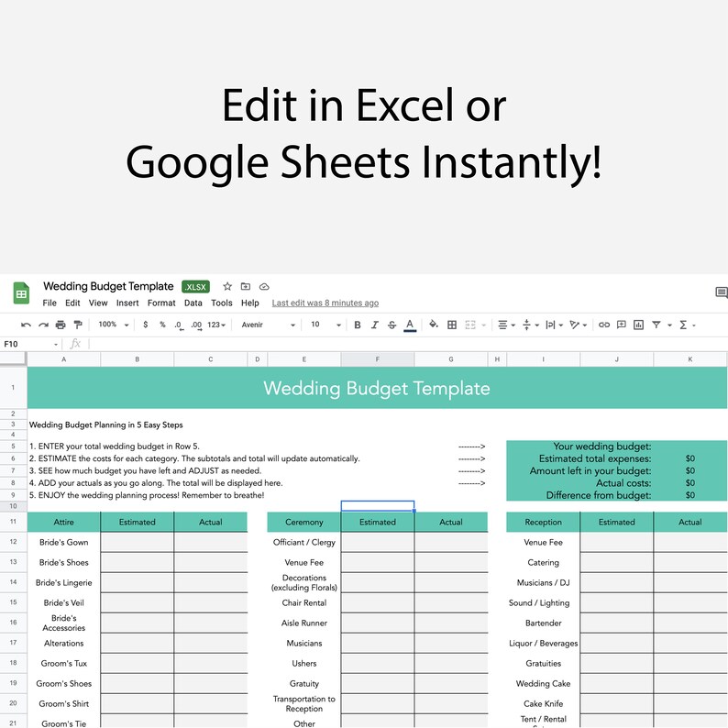728x728 pixels.
Task: Open the fill color picker
Action: [433, 325]
